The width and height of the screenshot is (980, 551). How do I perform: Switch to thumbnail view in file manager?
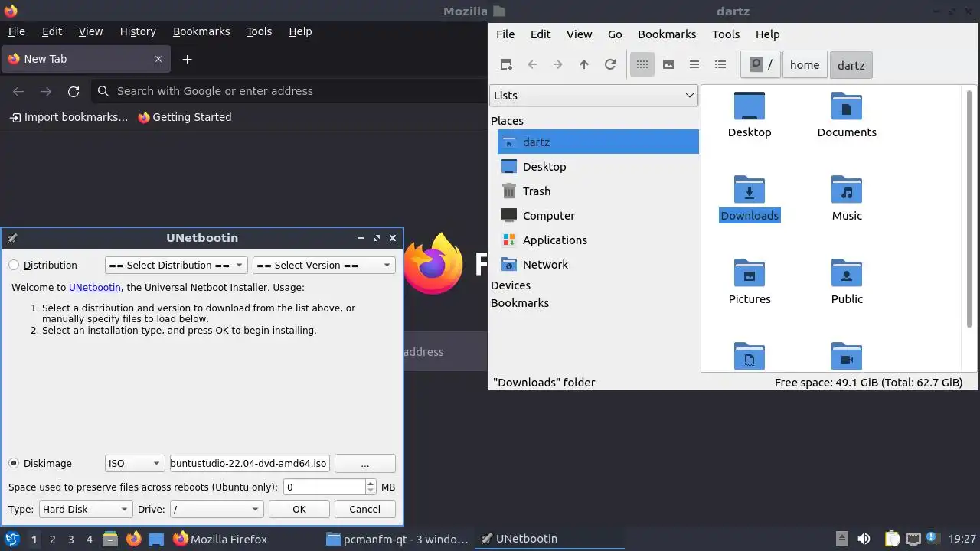point(668,65)
